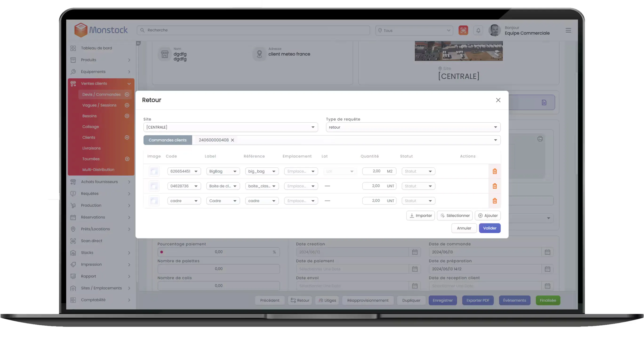Open calendar for Date envoi
644x339 pixels.
pos(415,286)
